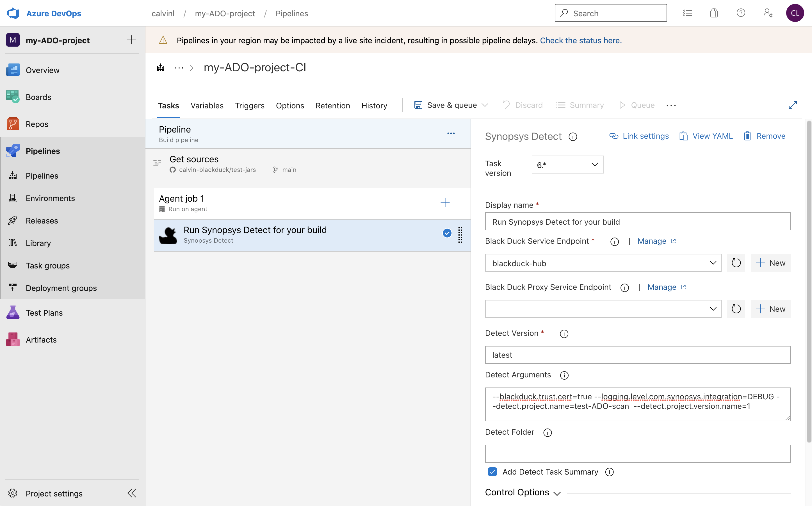The image size is (812, 506).
Task: Open the CL account avatar
Action: click(795, 13)
